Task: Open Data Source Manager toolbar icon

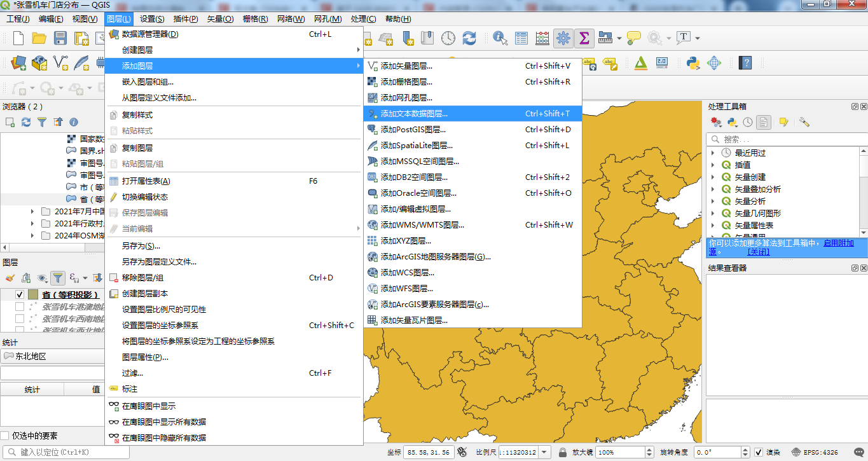Action: [x=18, y=63]
